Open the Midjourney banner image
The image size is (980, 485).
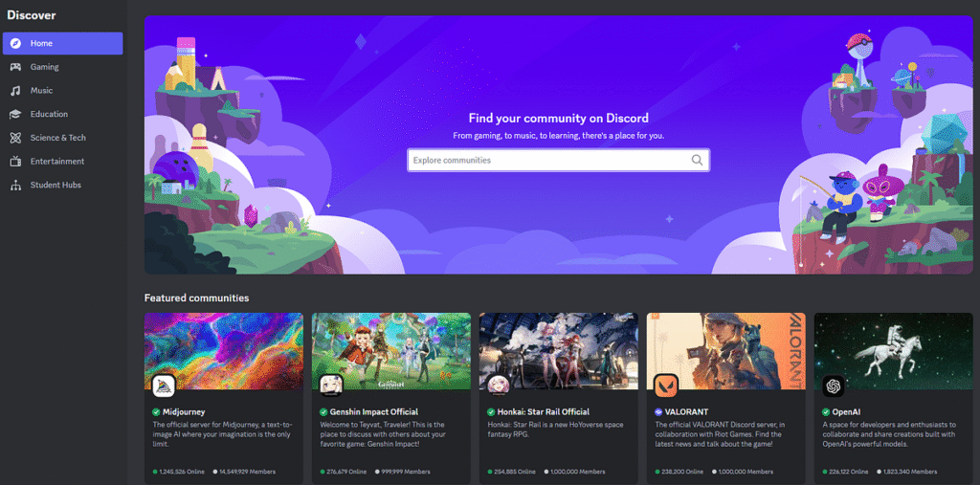[224, 351]
